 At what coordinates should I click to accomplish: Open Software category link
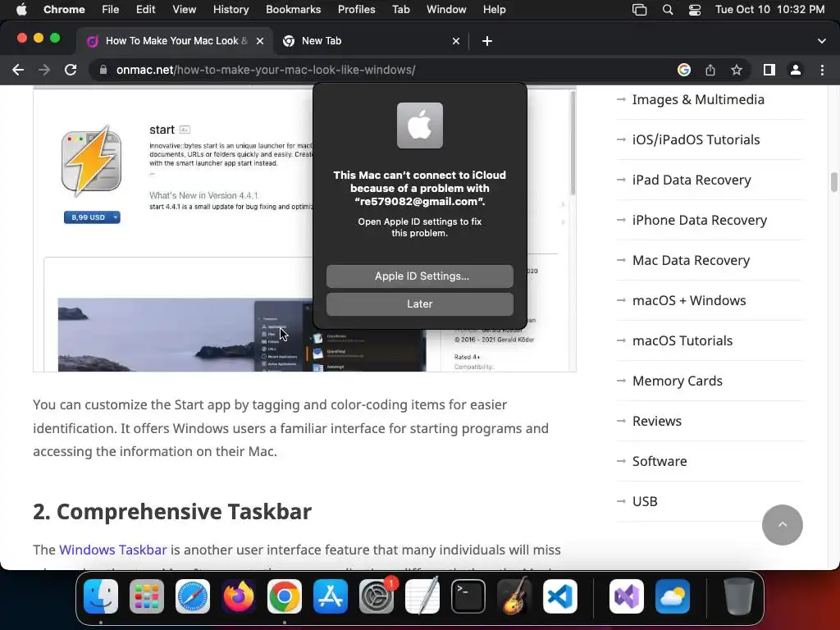pyautogui.click(x=660, y=461)
